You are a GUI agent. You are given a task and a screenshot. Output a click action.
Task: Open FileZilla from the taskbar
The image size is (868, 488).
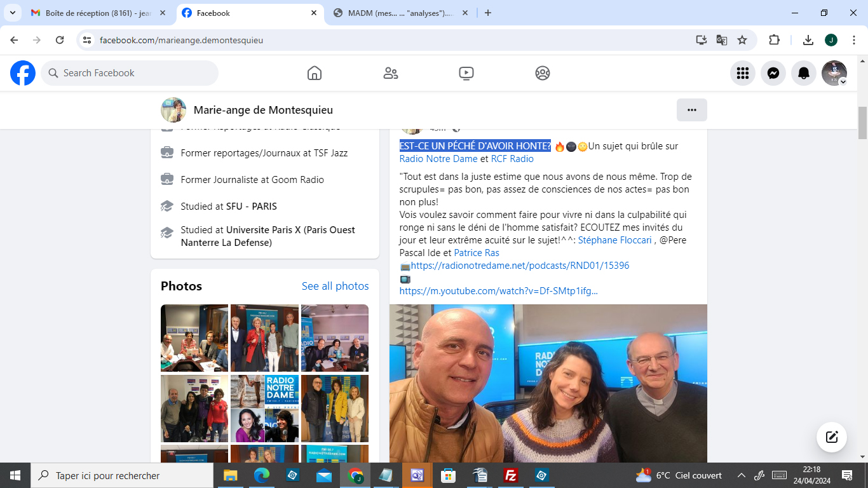(510, 475)
